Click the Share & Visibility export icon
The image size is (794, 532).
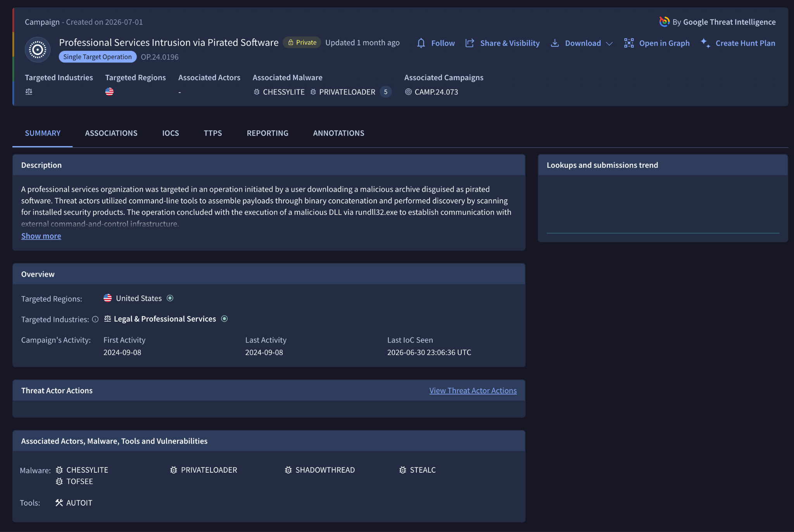(x=470, y=43)
